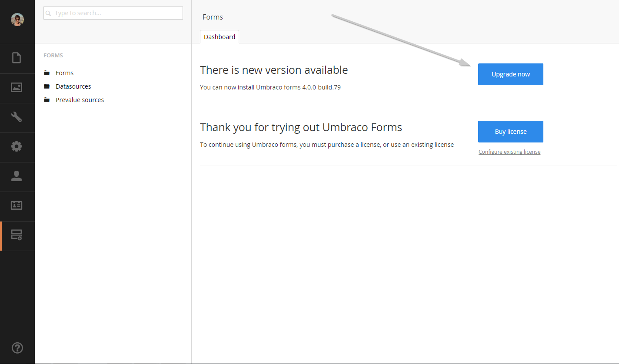Image resolution: width=619 pixels, height=364 pixels.
Task: Open the Configure existing license link
Action: pyautogui.click(x=509, y=152)
